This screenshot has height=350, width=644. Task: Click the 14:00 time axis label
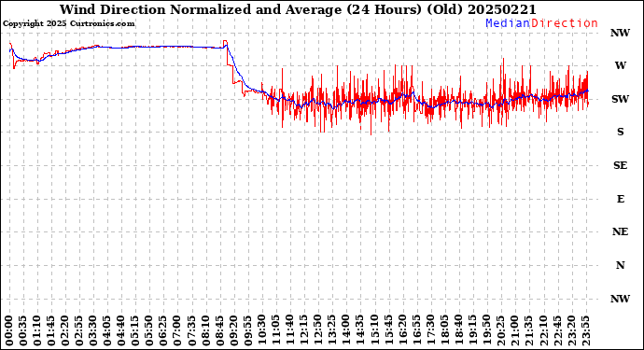tap(346, 330)
